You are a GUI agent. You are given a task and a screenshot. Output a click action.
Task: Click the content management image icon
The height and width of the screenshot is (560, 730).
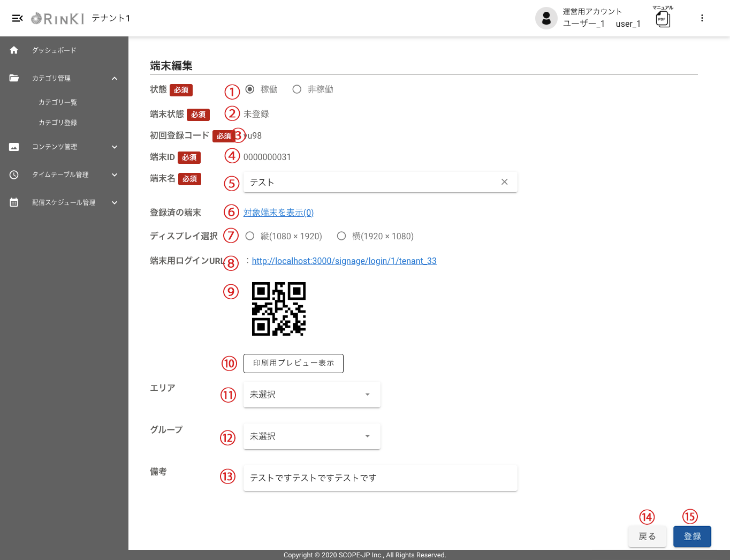14,147
